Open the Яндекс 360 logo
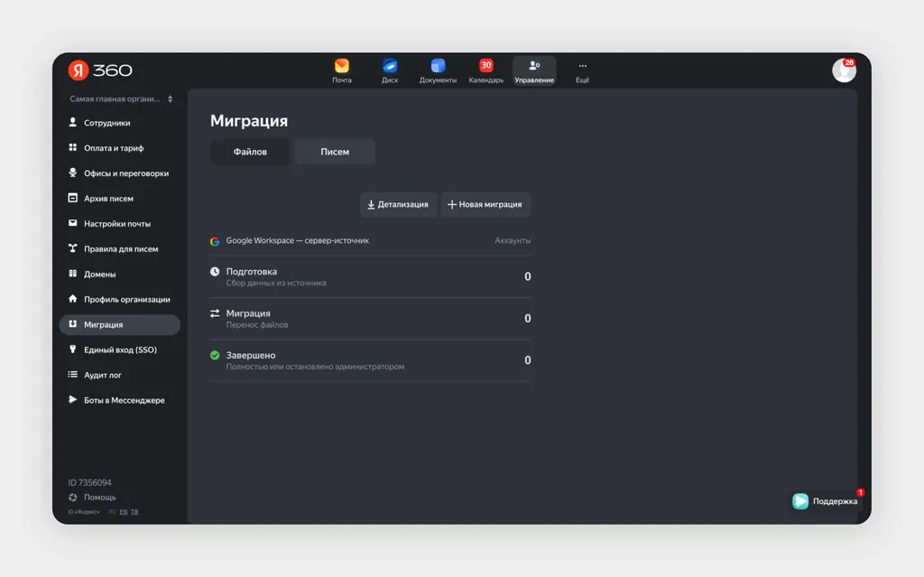This screenshot has height=577, width=924. tap(100, 70)
